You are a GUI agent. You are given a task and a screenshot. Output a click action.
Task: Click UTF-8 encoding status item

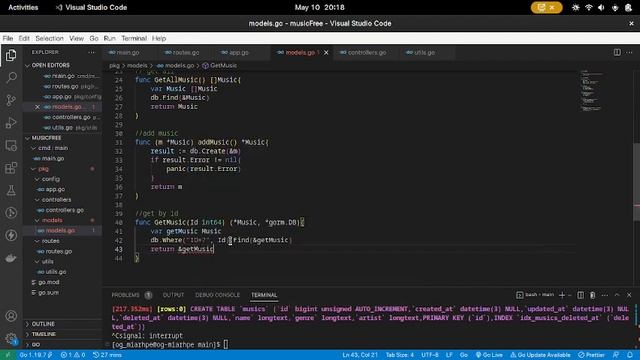pos(430,355)
